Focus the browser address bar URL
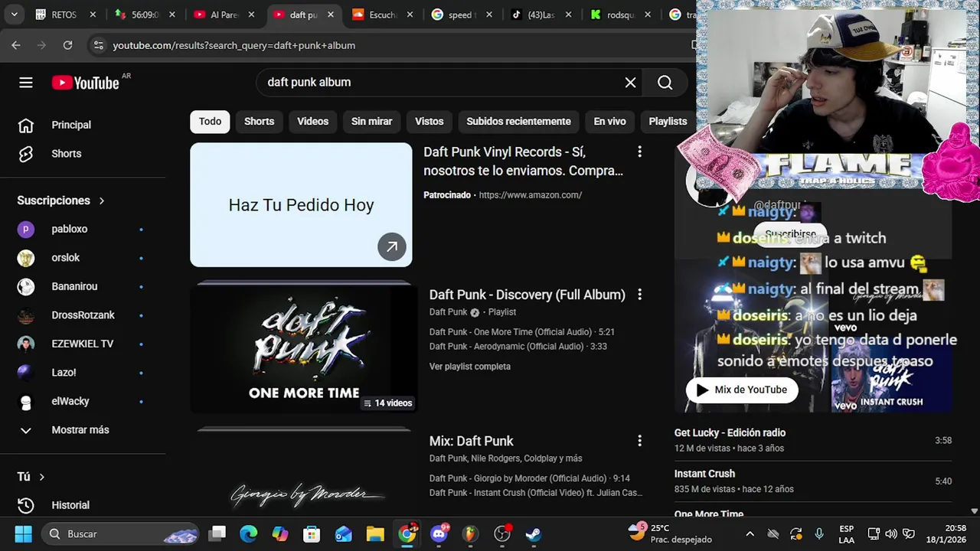 (234, 45)
